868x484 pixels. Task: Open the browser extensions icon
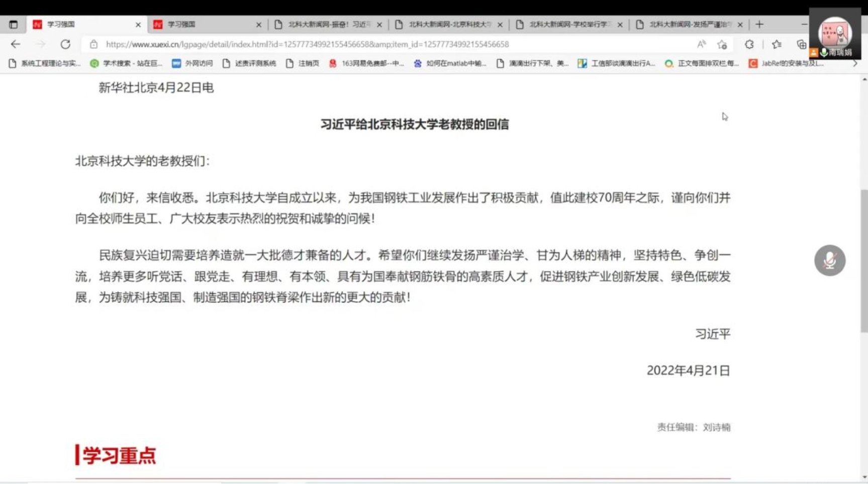tap(749, 44)
